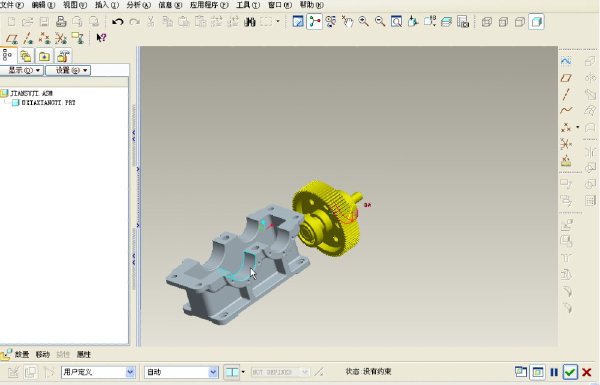This screenshot has width=600, height=385.
Task: Click the Zoom Out magnifier
Action: coord(380,21)
